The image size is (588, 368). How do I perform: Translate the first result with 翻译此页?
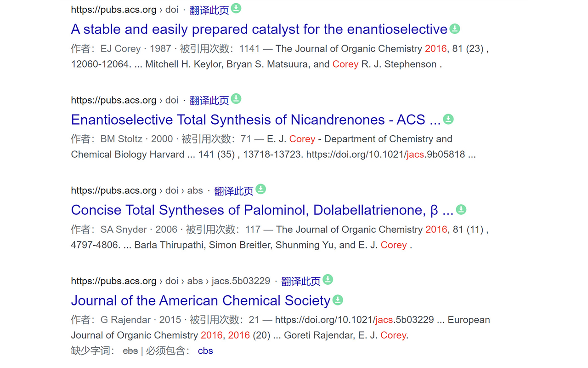coord(209,10)
